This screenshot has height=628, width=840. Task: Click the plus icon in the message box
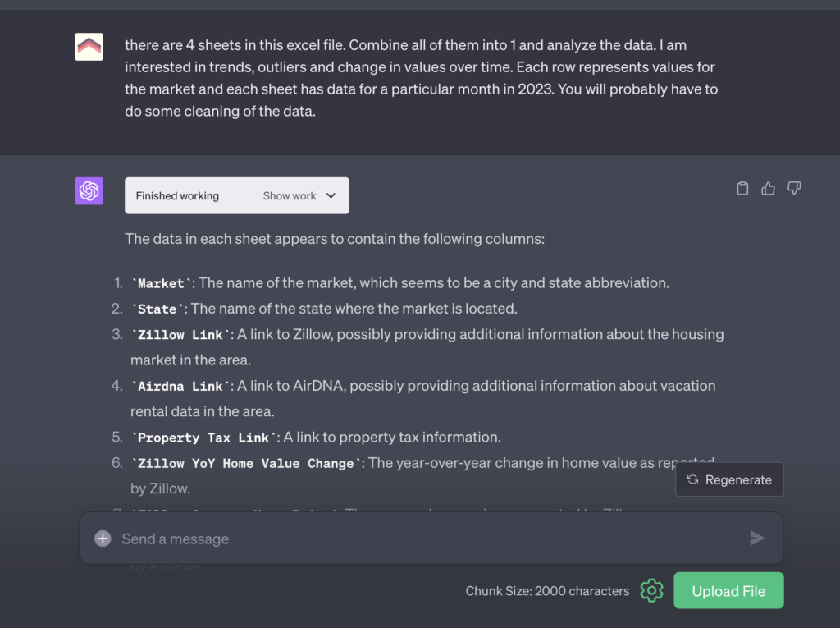click(103, 539)
